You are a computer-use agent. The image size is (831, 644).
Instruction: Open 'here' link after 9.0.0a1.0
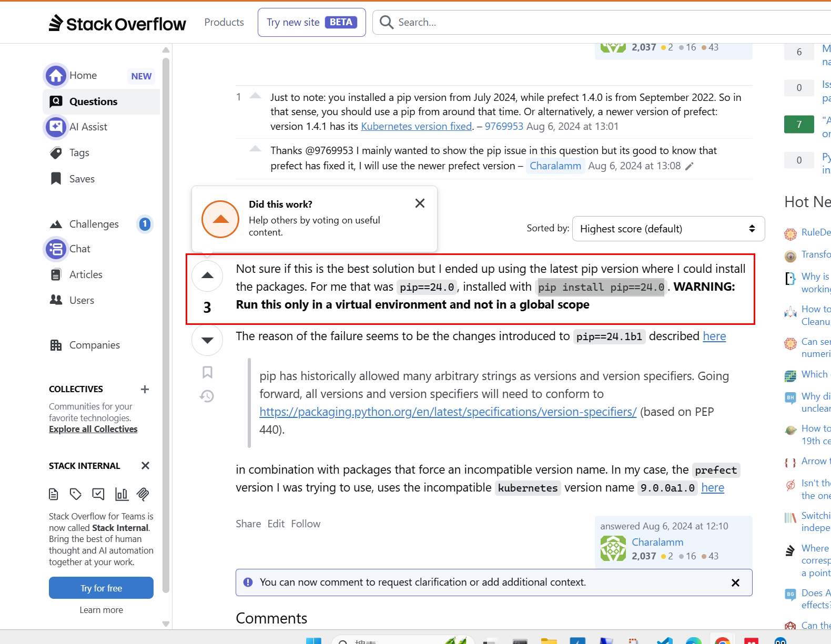[x=713, y=487]
